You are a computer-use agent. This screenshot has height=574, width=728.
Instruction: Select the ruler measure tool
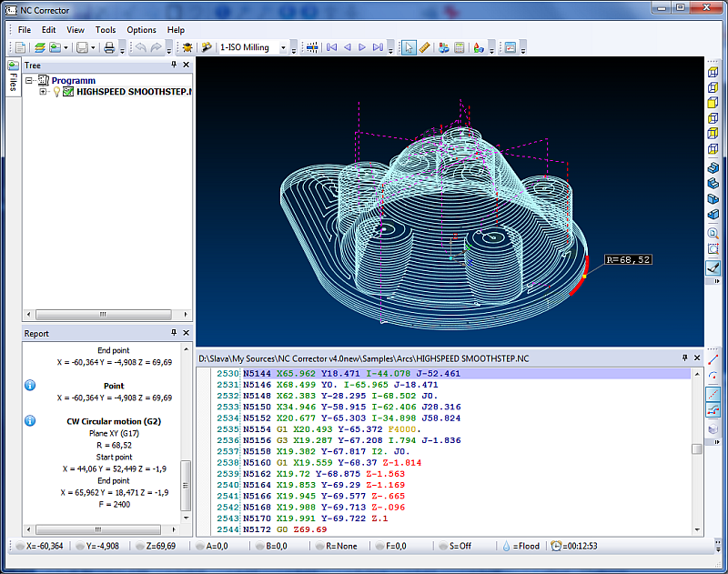coord(424,47)
